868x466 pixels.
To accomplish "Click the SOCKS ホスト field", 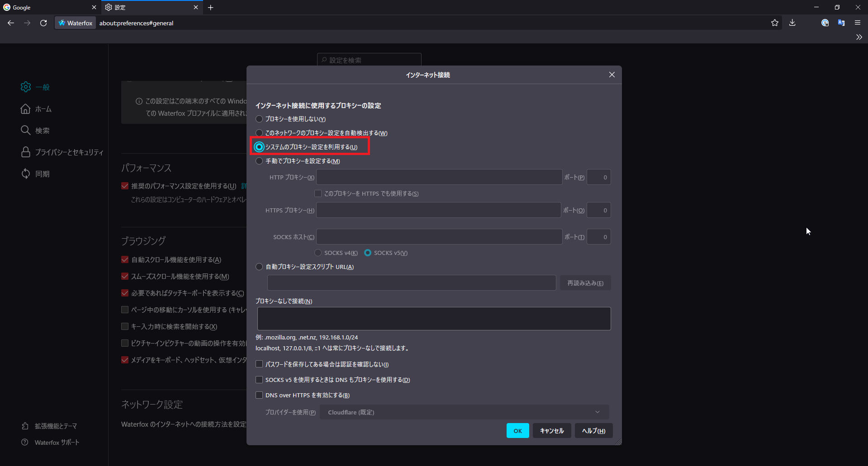I will click(x=439, y=237).
